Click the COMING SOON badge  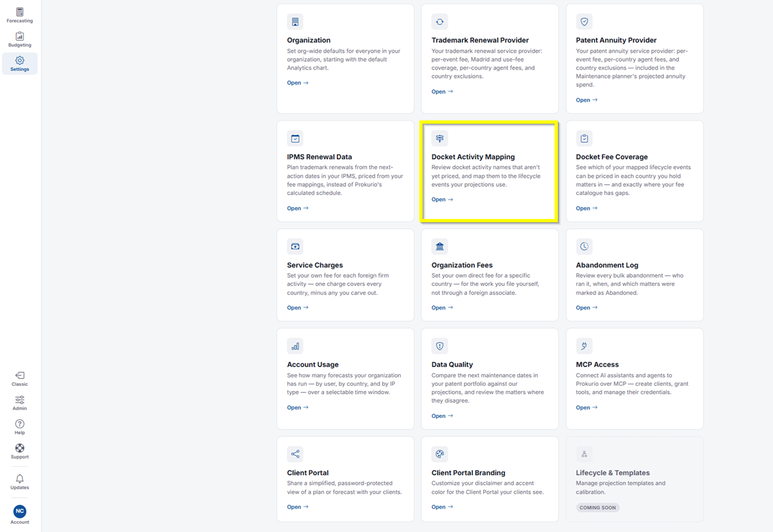(598, 508)
